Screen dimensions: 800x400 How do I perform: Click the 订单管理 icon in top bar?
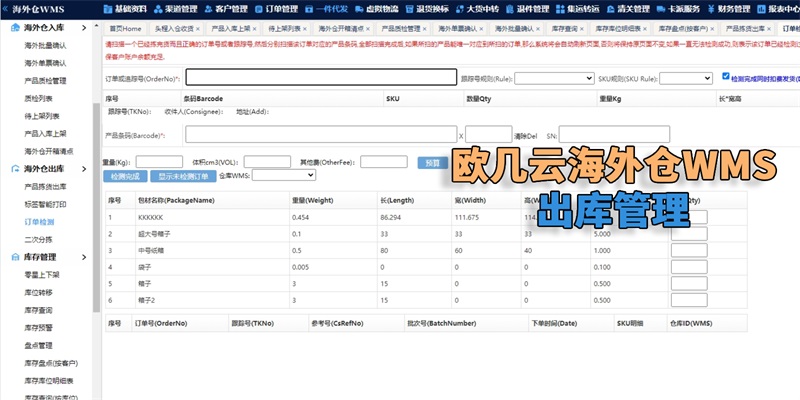tap(259, 9)
